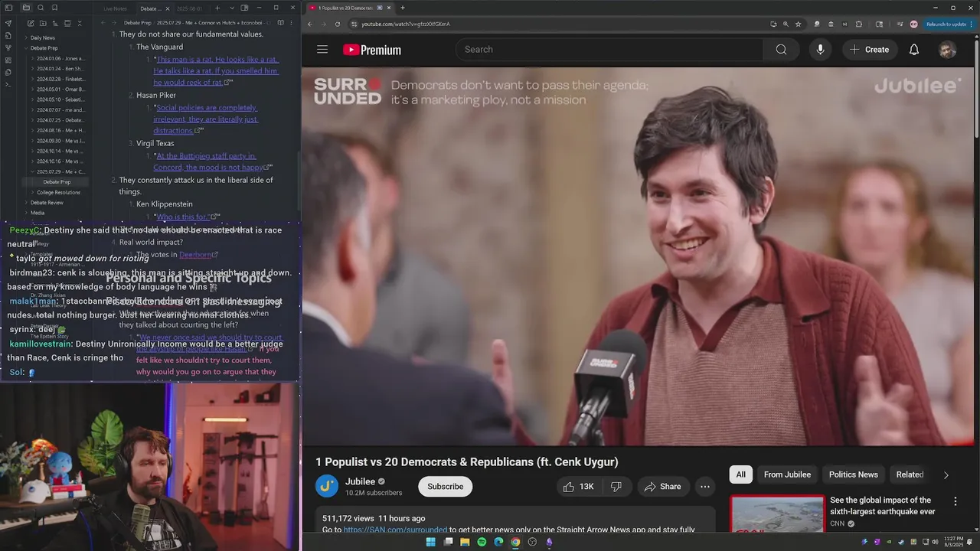Viewport: 980px width, 551px height.
Task: Click the YouTube Premium logo
Action: (372, 50)
